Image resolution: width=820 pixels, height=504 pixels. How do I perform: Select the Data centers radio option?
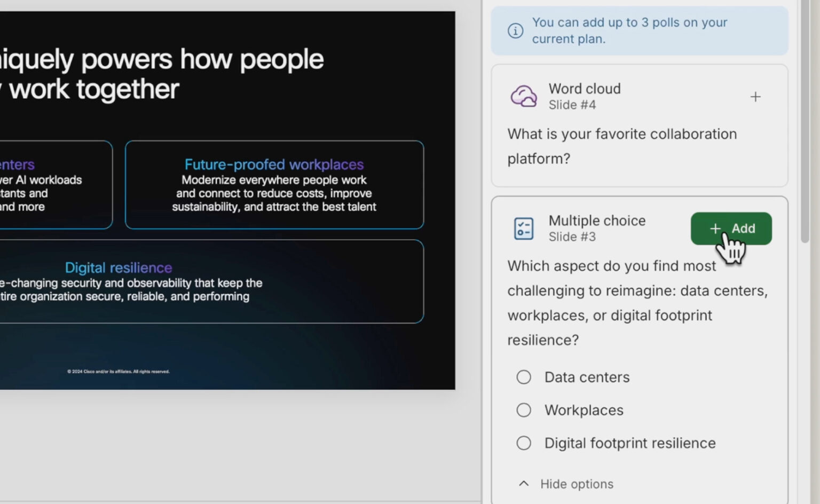pos(524,377)
